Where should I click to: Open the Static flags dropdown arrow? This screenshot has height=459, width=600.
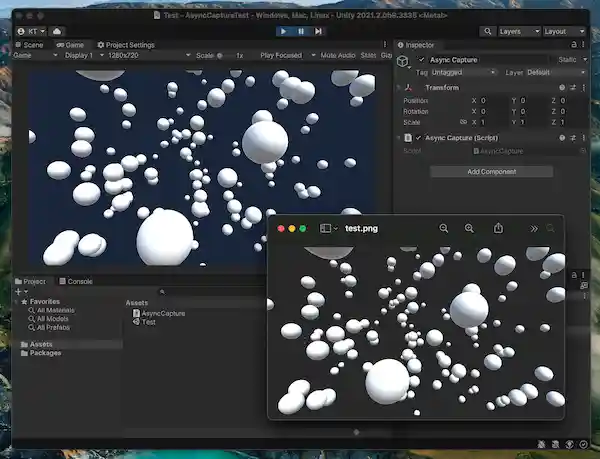coord(585,60)
